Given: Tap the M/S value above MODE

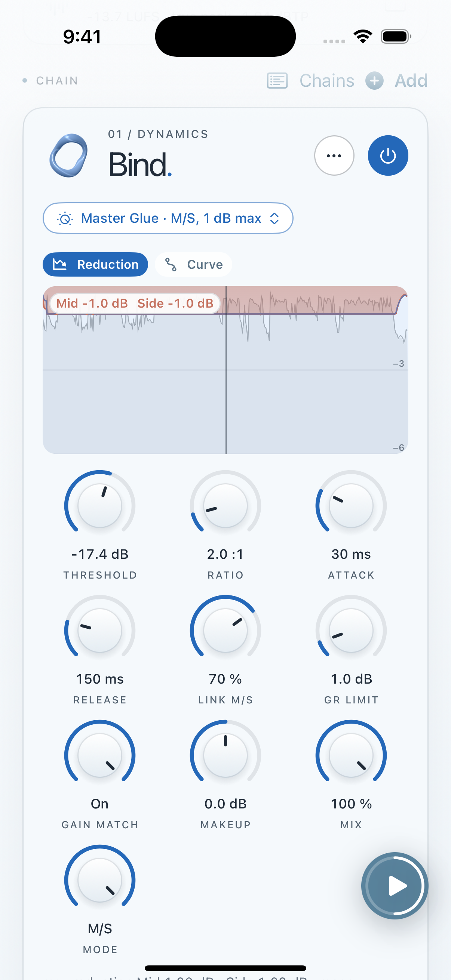Looking at the screenshot, I should (100, 929).
